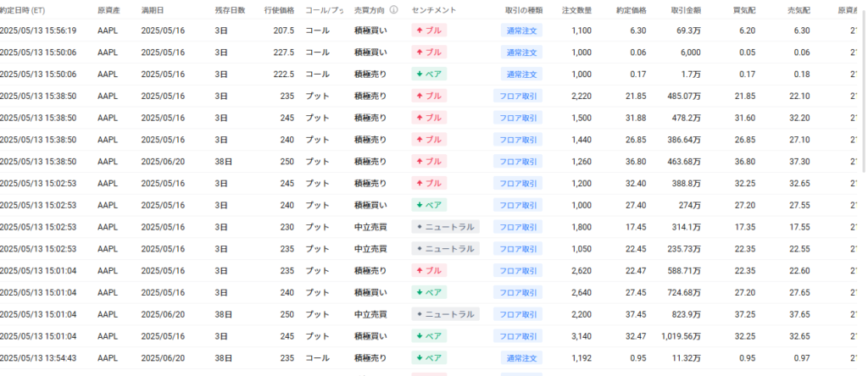The height and width of the screenshot is (376, 868).
Task: Click the ベア badge in the 11.32万 row
Action: coord(429,357)
